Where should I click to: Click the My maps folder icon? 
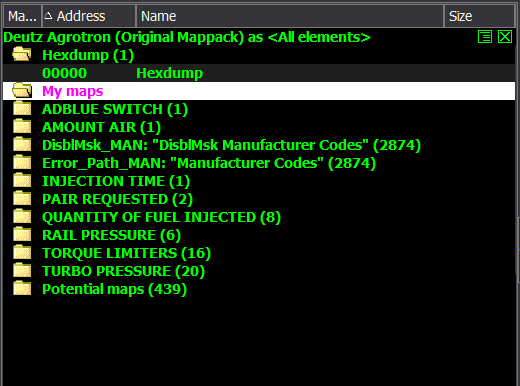[x=22, y=91]
